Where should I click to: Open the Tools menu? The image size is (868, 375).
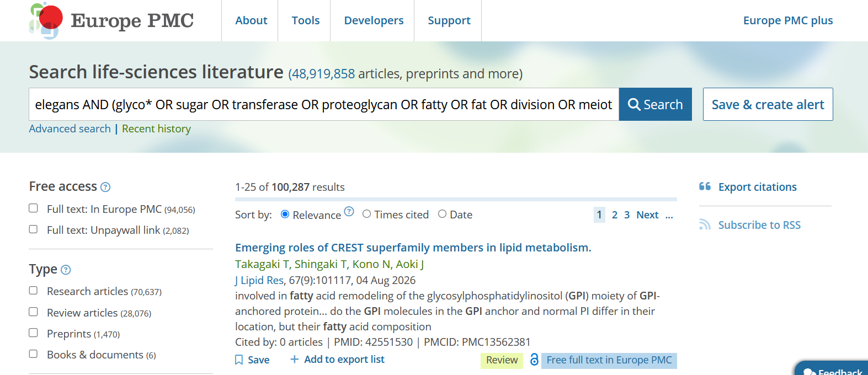pyautogui.click(x=305, y=20)
